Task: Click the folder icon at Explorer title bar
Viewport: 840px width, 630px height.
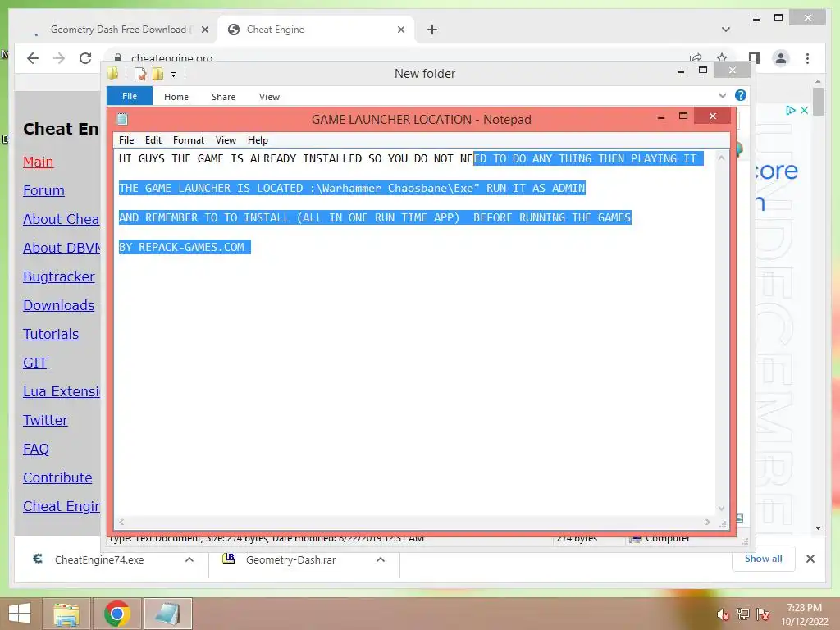Action: click(x=112, y=73)
